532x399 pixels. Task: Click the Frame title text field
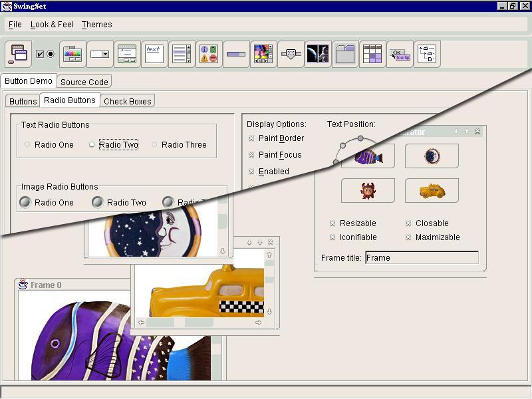[421, 258]
